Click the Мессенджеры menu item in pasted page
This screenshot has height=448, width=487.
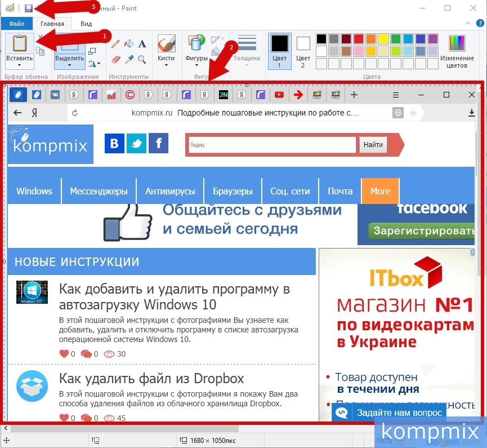click(x=99, y=191)
